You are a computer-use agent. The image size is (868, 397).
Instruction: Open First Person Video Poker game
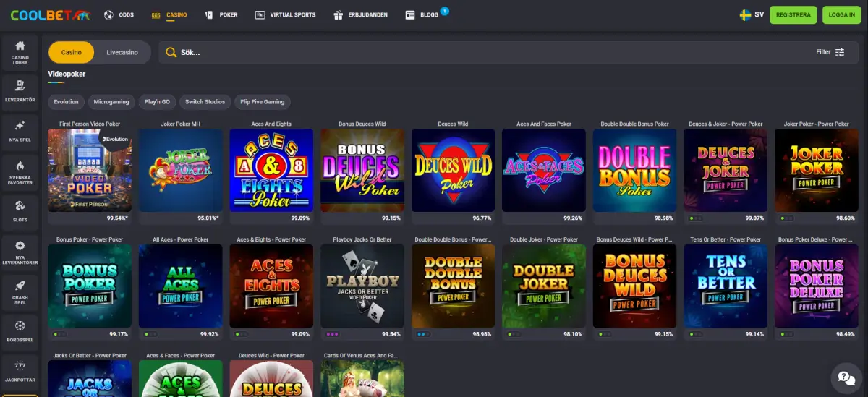click(90, 170)
